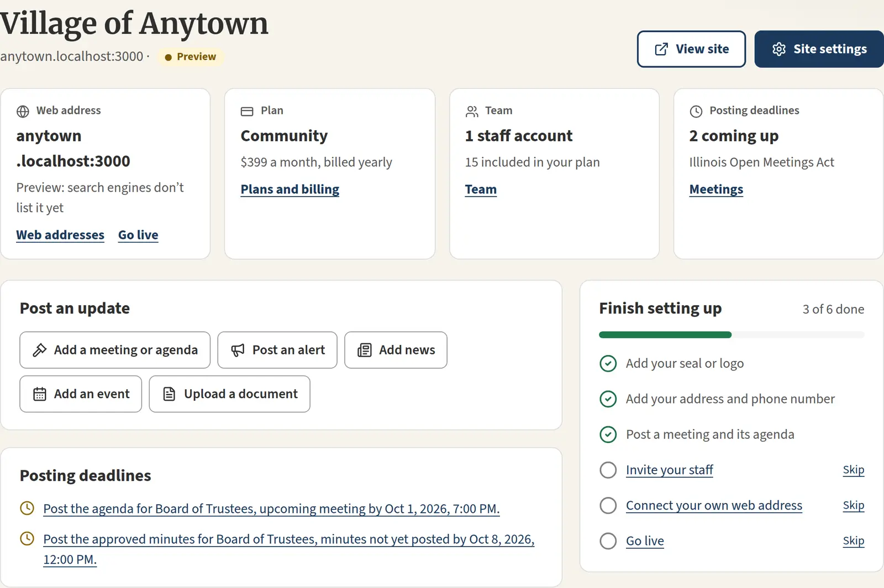
Task: Open the Site settings button
Action: (819, 49)
